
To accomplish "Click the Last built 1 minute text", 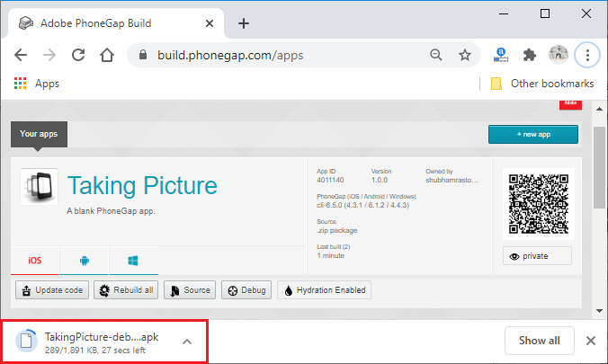I will 331,255.
